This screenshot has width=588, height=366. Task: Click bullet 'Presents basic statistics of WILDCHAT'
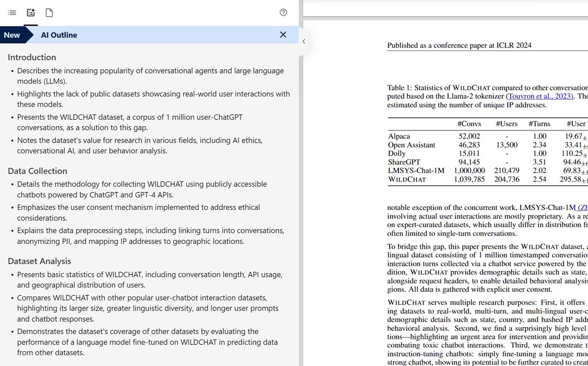point(149,280)
